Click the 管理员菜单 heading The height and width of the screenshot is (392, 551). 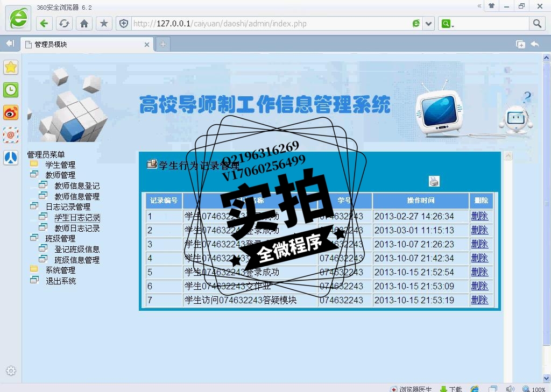(x=46, y=154)
